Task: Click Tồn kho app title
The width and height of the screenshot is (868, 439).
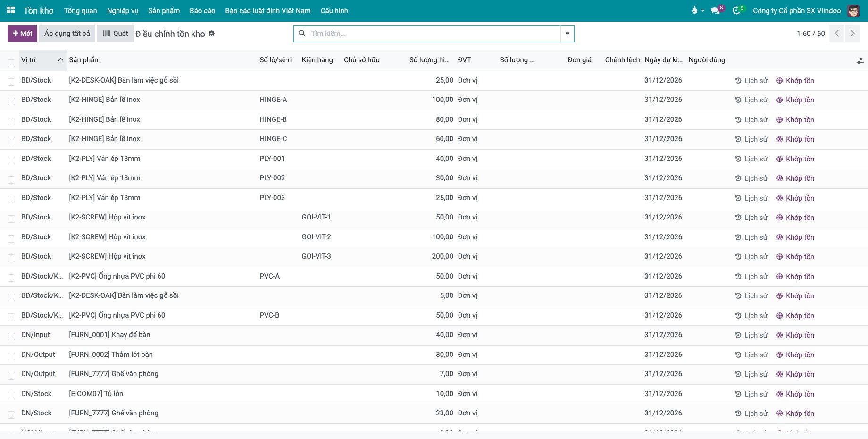Action: tap(39, 10)
